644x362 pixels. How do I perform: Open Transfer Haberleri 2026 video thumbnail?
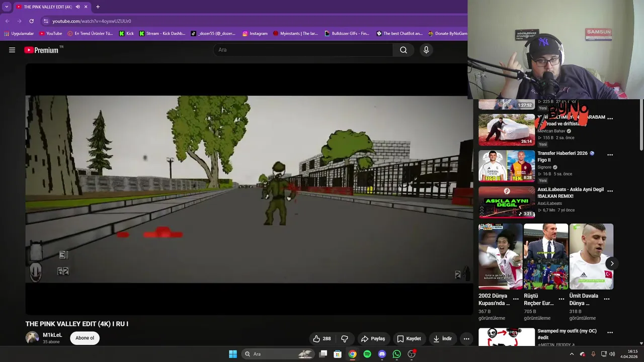[x=507, y=166]
